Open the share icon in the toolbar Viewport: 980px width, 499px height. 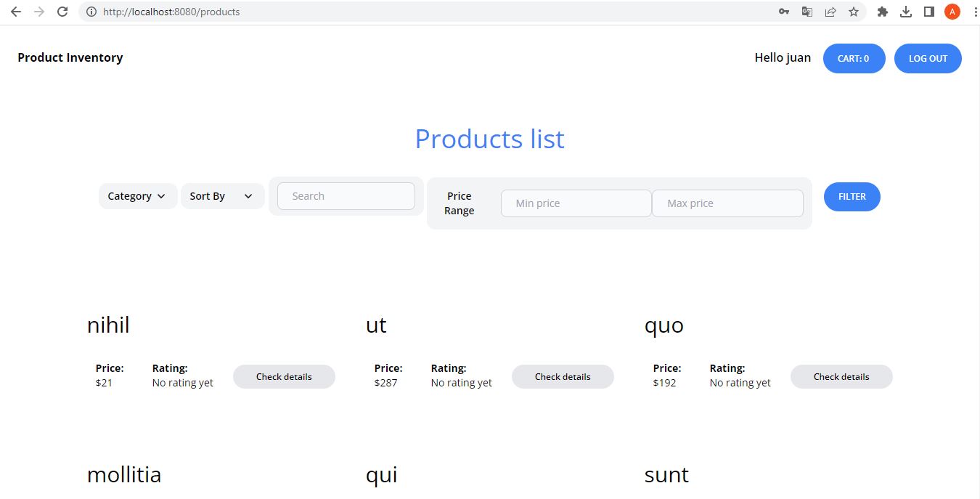830,12
